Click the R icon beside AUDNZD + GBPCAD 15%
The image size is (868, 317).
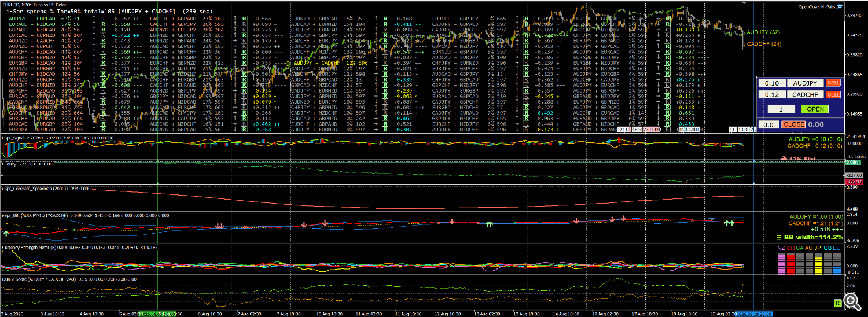tap(244, 130)
